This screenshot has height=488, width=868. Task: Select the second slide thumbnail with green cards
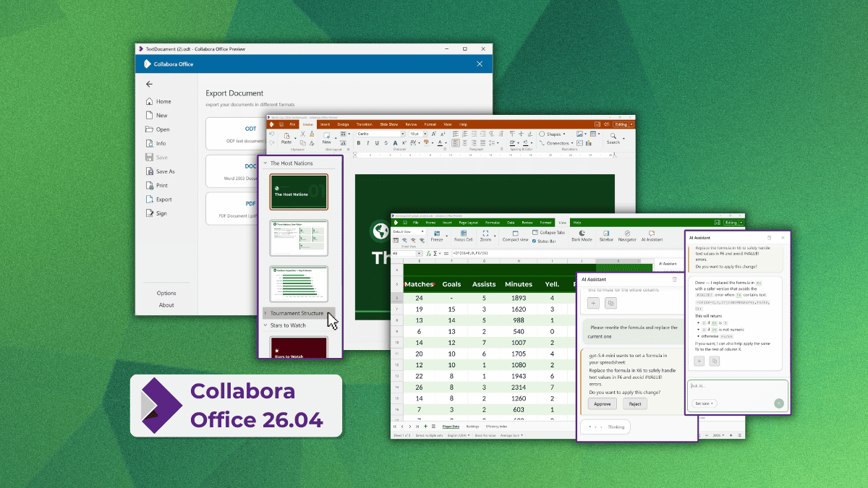299,238
